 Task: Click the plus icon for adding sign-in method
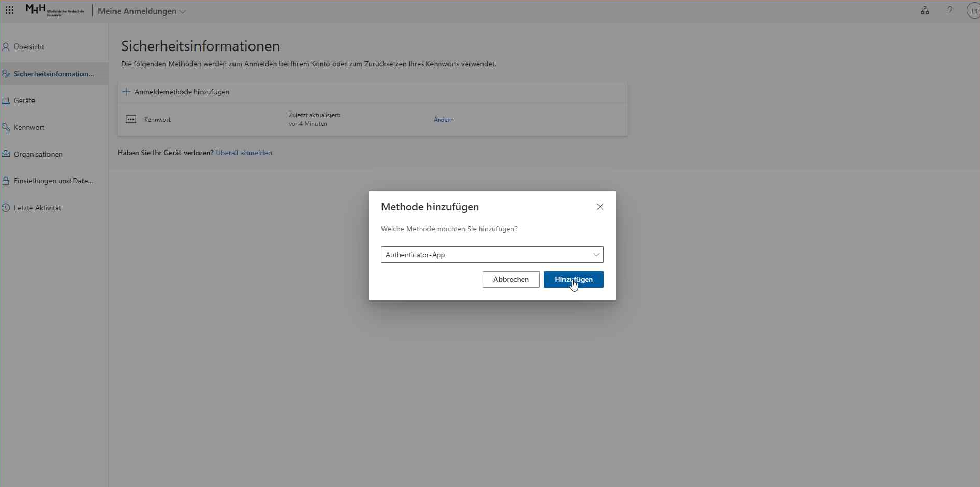[126, 92]
